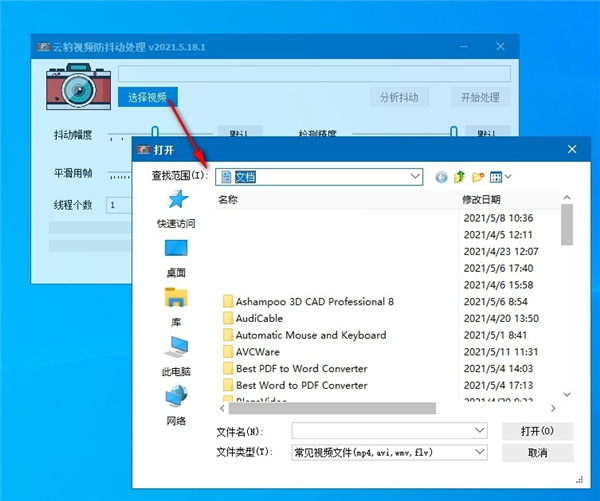Click the folder icon beside AudiCable
The image size is (600, 501).
pyautogui.click(x=228, y=318)
